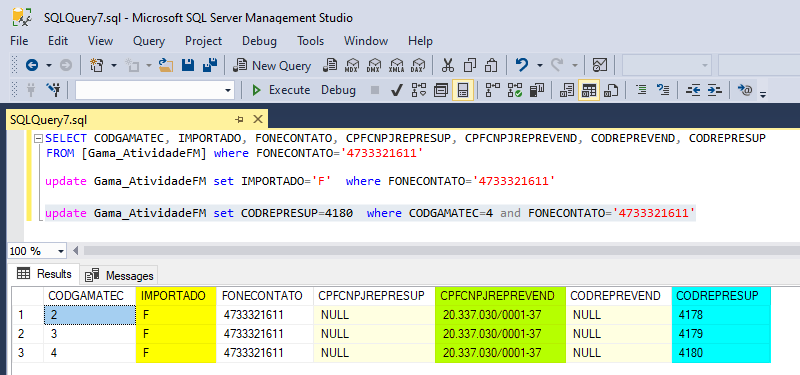The width and height of the screenshot is (800, 375).
Task: Click the New Query button
Action: coord(271,66)
